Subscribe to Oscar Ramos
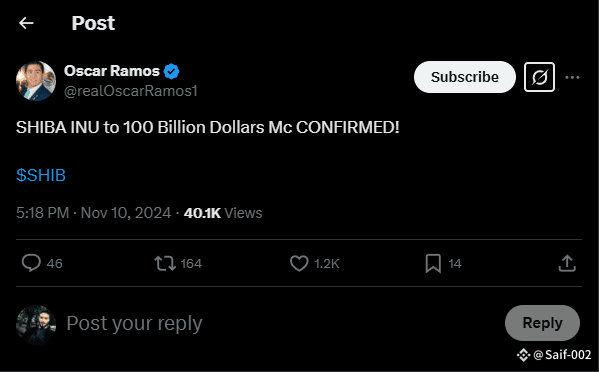The image size is (599, 372). [x=465, y=77]
